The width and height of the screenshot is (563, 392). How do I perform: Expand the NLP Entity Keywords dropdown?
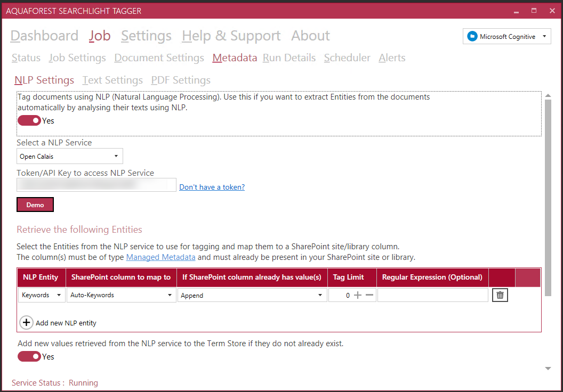42,295
